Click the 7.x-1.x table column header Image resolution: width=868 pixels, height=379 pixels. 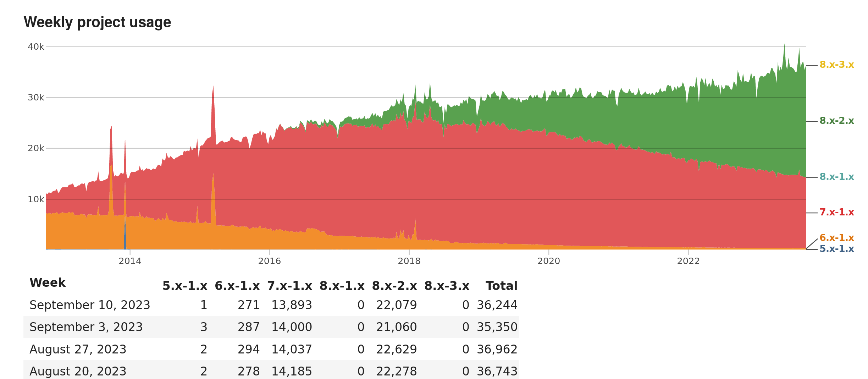289,286
